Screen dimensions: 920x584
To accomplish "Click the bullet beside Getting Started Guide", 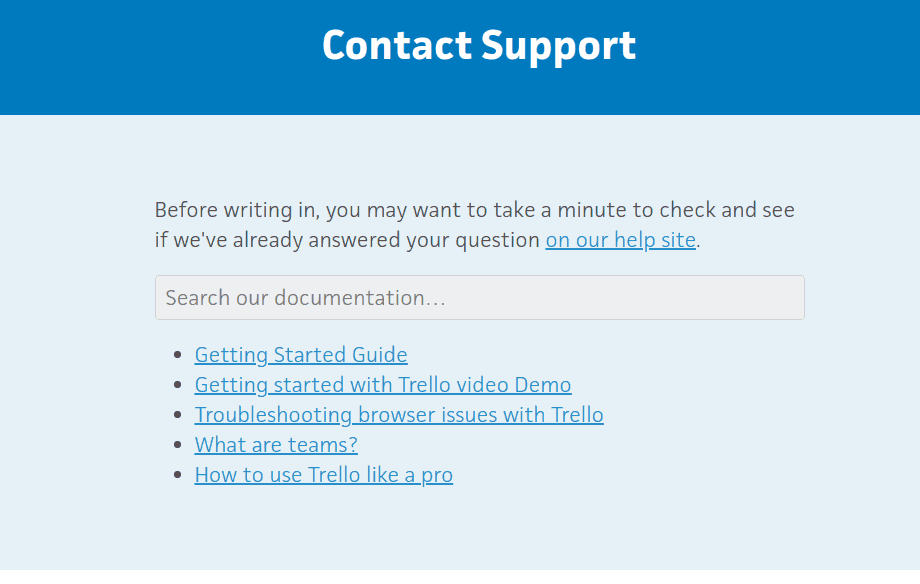I will tap(178, 355).
